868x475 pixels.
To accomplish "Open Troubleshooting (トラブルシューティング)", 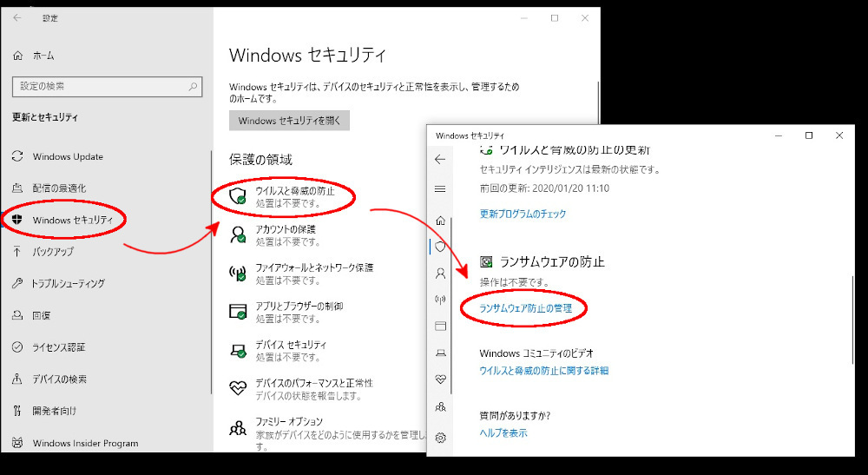I will point(68,283).
